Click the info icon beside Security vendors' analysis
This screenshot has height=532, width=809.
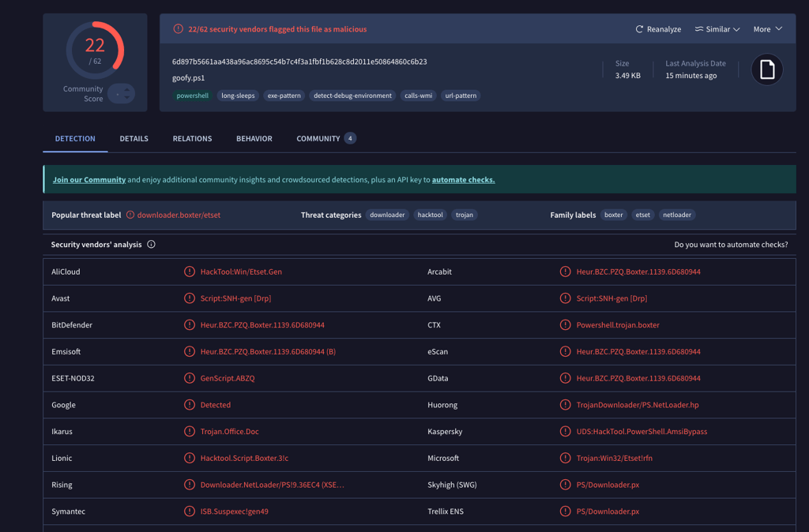coord(151,245)
